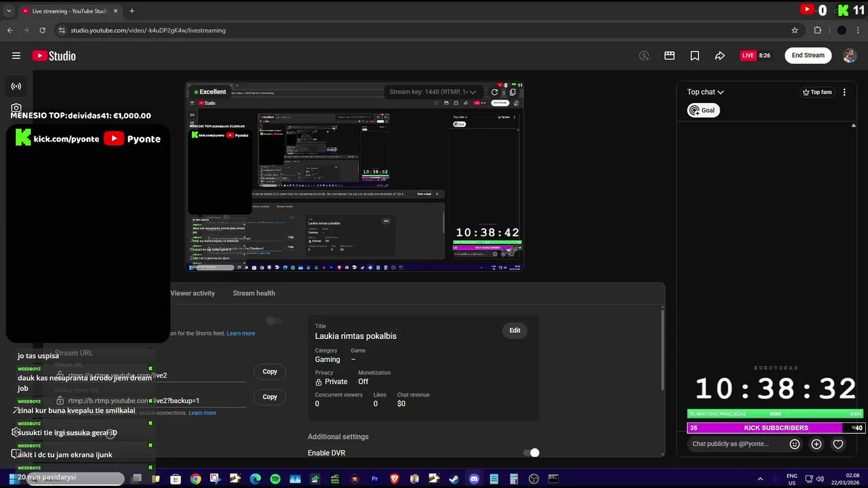Toggle the Enable DVR switch

pyautogui.click(x=531, y=453)
